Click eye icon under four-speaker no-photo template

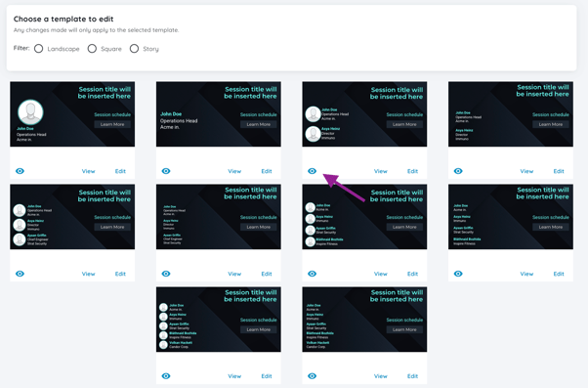(x=458, y=274)
